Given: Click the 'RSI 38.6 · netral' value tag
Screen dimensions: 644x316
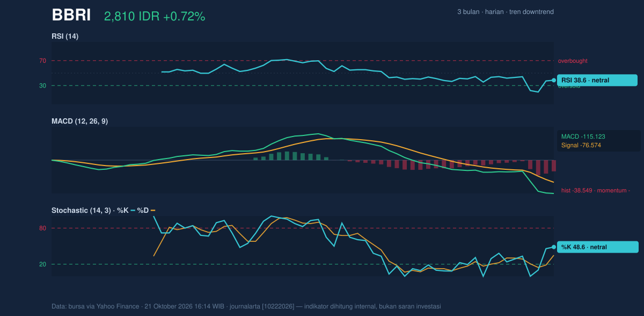Looking at the screenshot, I should pos(597,80).
